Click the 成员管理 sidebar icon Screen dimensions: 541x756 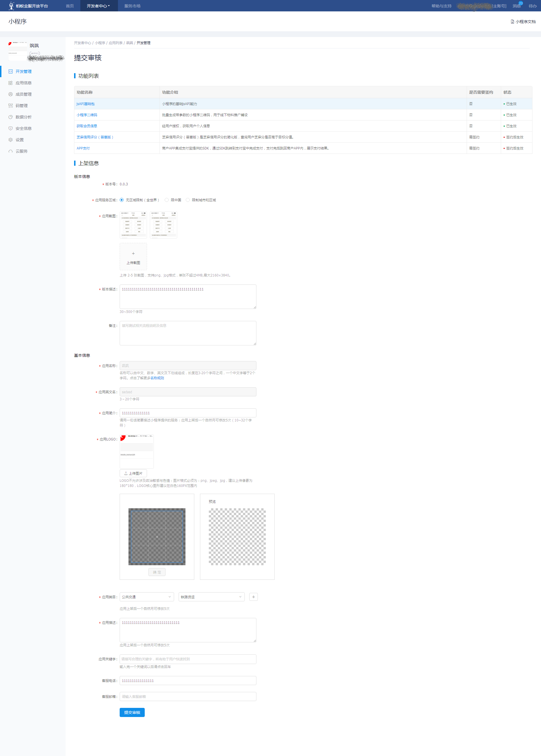pos(10,94)
